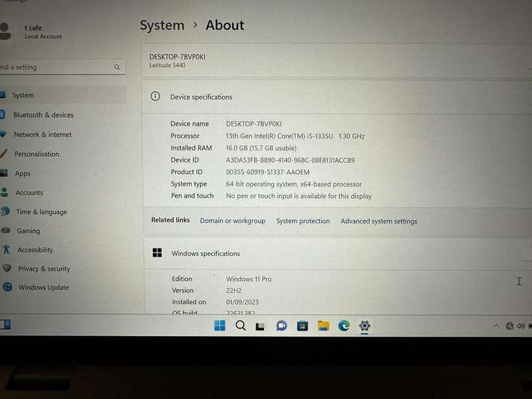The image size is (532, 399).
Task: Open Network & internet settings
Action: (x=63, y=134)
